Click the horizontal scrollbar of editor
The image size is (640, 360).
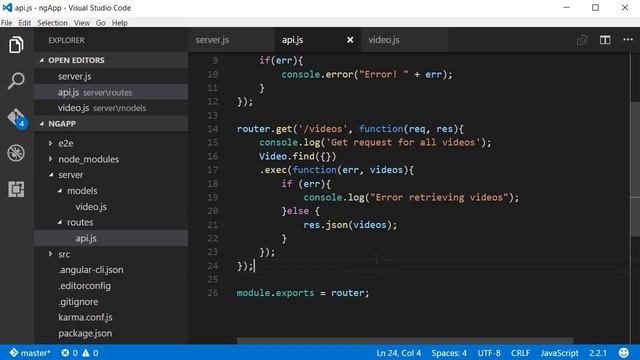pyautogui.click(x=405, y=341)
